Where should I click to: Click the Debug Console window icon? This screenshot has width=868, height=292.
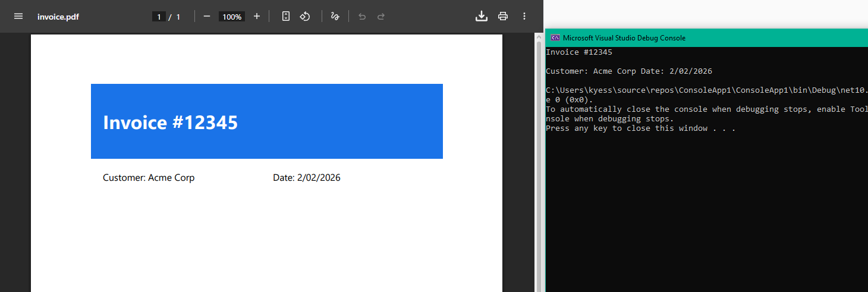tap(555, 37)
